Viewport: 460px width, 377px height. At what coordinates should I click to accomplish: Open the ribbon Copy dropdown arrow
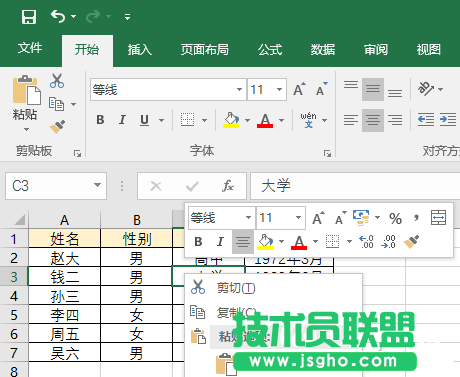tap(73, 104)
